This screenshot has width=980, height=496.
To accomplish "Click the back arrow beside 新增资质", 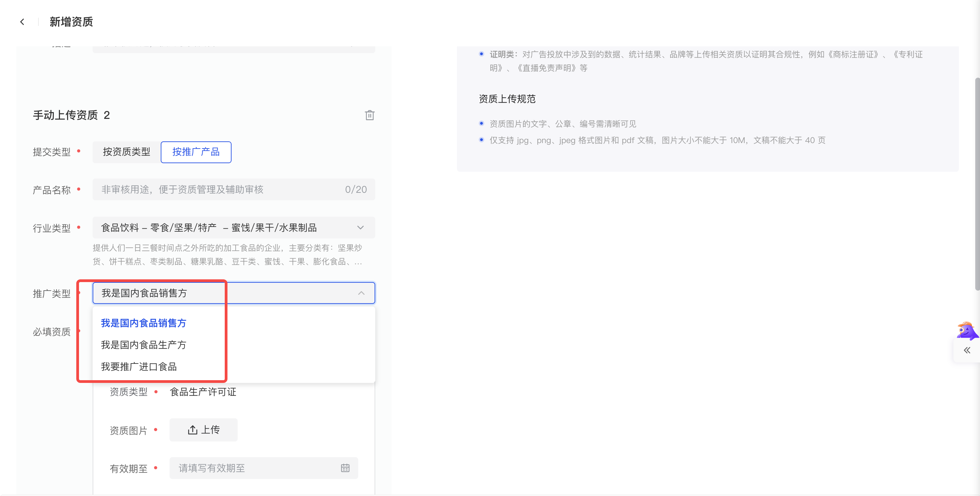I will coord(22,22).
